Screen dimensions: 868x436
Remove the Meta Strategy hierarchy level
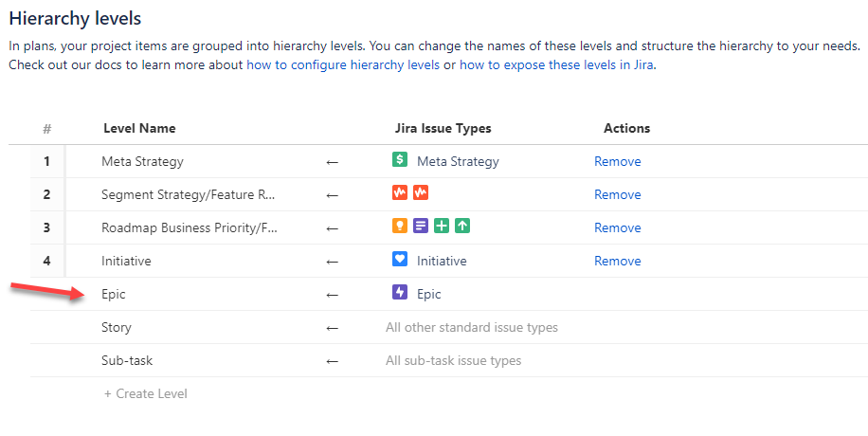point(617,161)
